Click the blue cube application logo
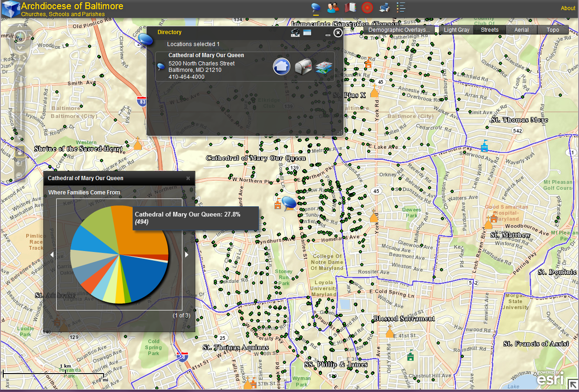 coord(10,8)
